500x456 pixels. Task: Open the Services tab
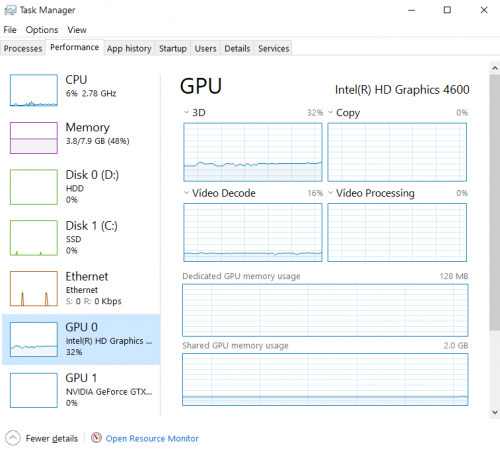coord(273,48)
